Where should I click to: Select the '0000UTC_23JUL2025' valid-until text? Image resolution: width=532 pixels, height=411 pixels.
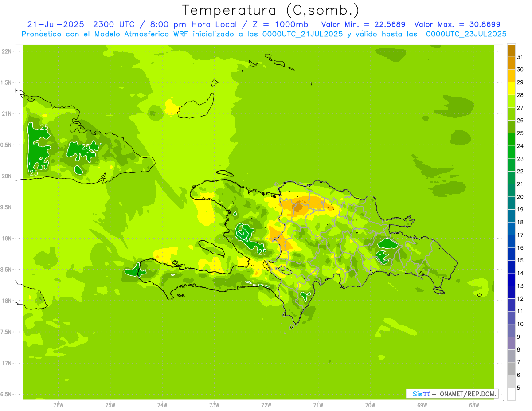click(466, 34)
